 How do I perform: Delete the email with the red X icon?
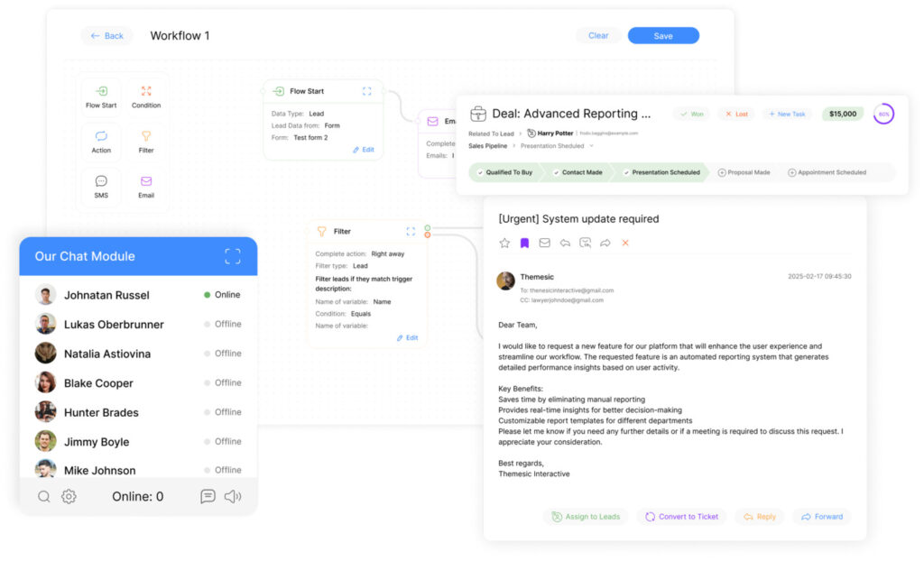(625, 243)
